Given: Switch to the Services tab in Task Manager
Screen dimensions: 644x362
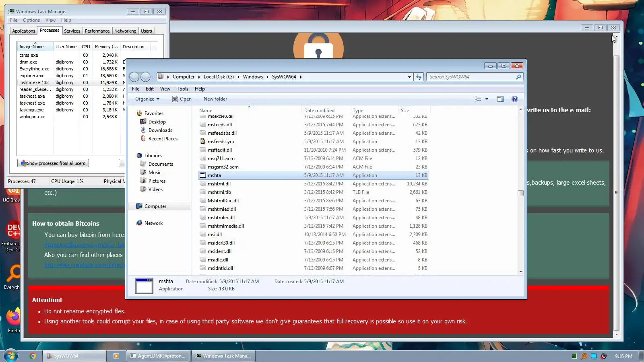Looking at the screenshot, I should pos(72,31).
